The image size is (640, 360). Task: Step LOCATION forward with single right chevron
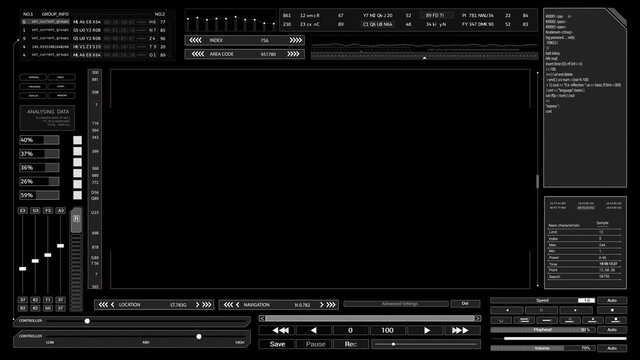pyautogui.click(x=198, y=304)
